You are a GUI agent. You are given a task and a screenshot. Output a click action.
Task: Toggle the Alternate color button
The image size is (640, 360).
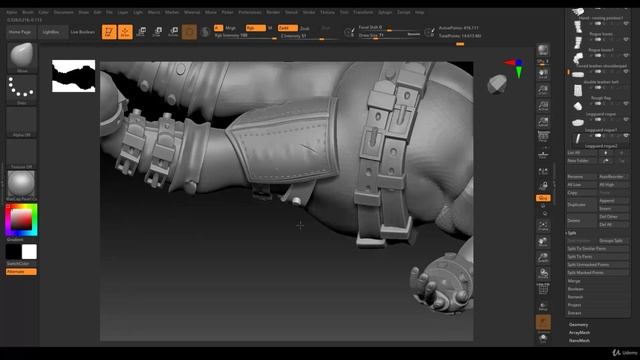[21, 271]
